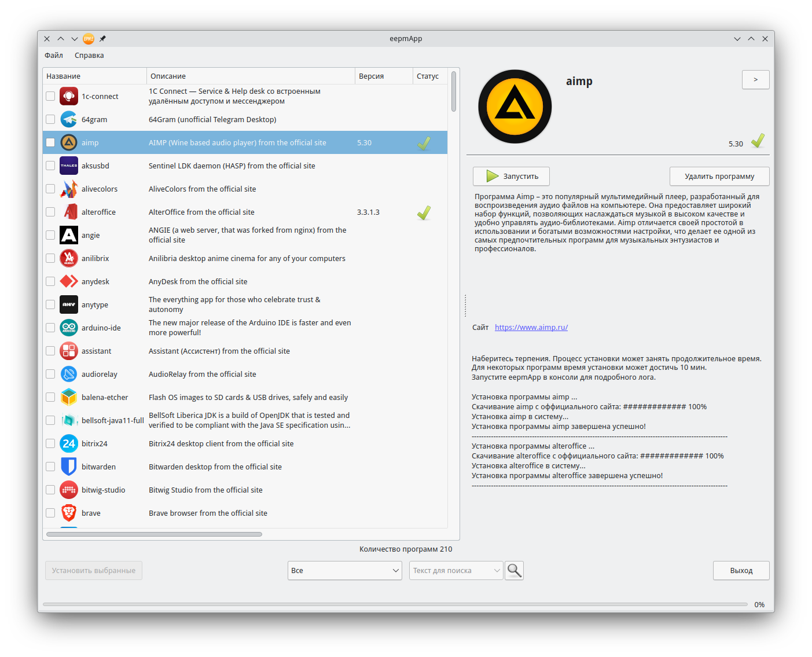Sort by Описание column header
This screenshot has height=657, width=812.
coord(251,76)
